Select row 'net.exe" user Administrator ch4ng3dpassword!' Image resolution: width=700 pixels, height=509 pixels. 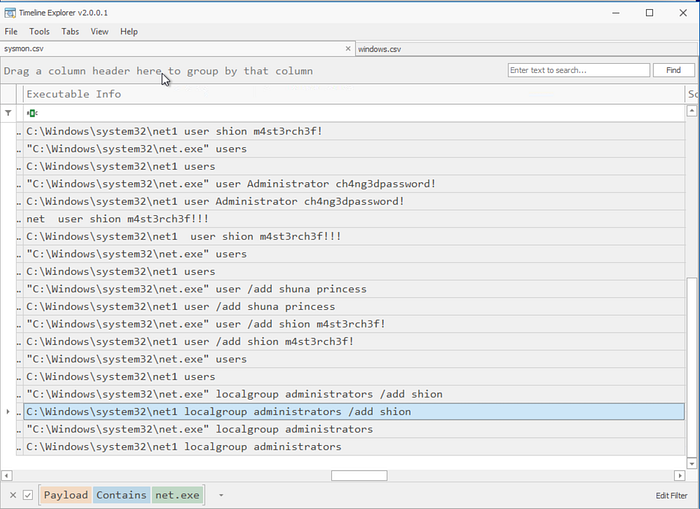[354, 184]
